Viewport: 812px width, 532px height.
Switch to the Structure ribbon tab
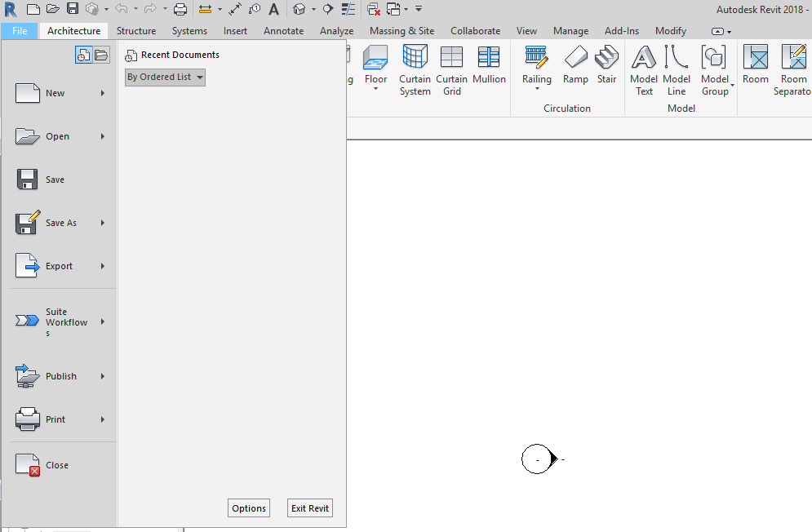coord(136,31)
